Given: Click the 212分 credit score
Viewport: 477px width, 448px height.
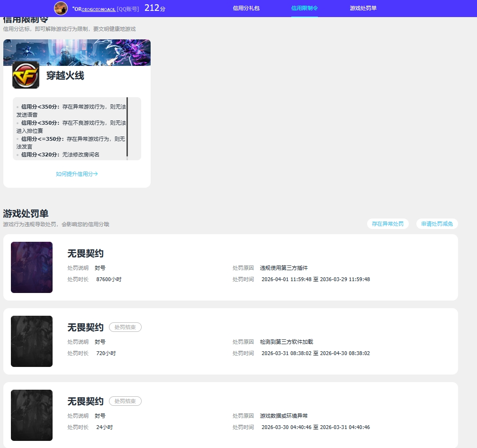Looking at the screenshot, I should click(155, 8).
